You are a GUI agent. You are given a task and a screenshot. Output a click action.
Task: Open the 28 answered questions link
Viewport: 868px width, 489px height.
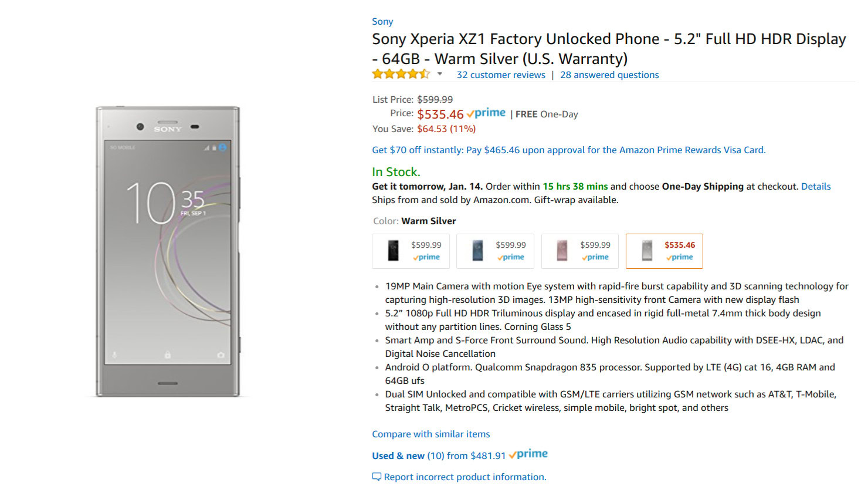(x=609, y=75)
